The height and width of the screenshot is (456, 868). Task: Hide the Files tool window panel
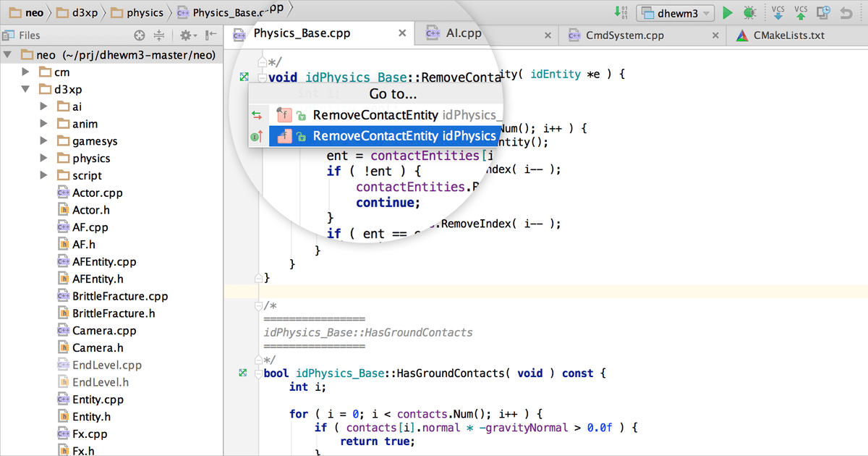tap(210, 35)
